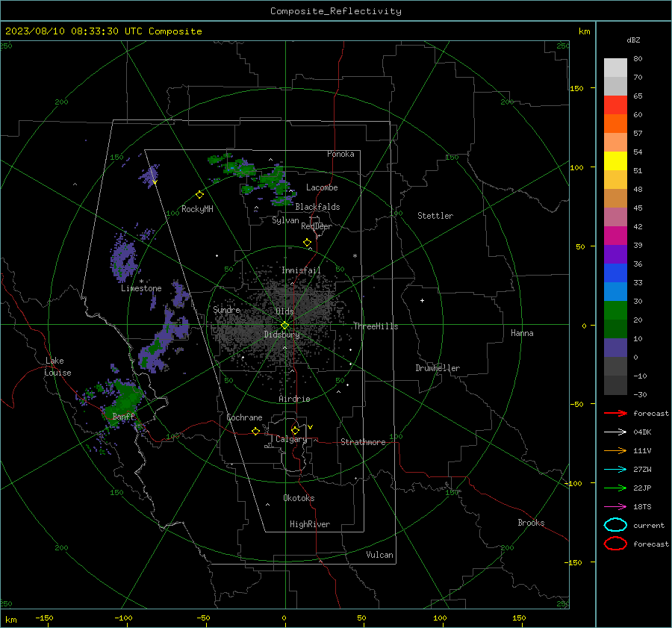This screenshot has height=628, width=672.
Task: Click the green storm echo over Banff
Action: (x=124, y=402)
